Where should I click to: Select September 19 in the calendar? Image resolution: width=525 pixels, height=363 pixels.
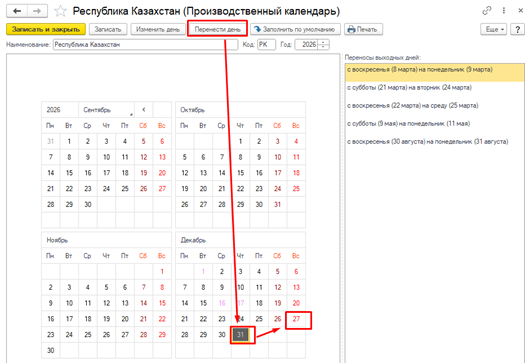(x=144, y=173)
